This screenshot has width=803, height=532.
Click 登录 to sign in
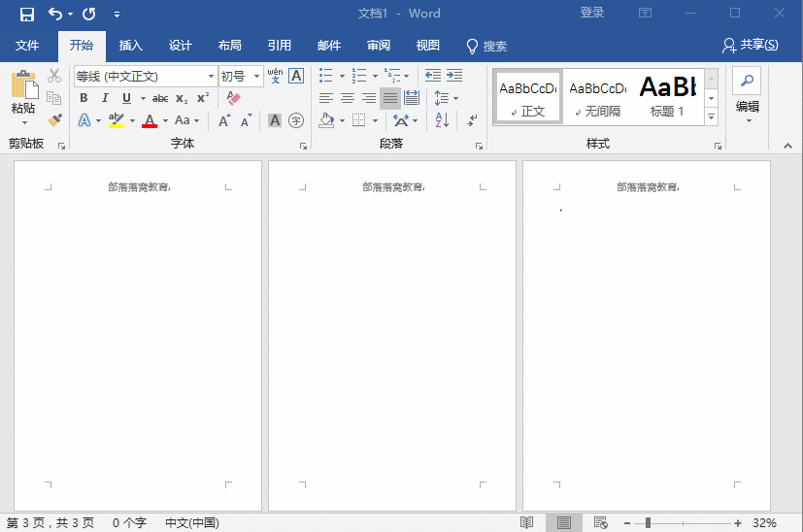coord(592,14)
